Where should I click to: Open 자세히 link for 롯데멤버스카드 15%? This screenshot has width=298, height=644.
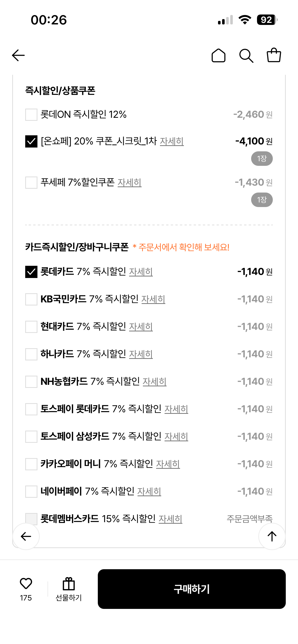click(170, 519)
